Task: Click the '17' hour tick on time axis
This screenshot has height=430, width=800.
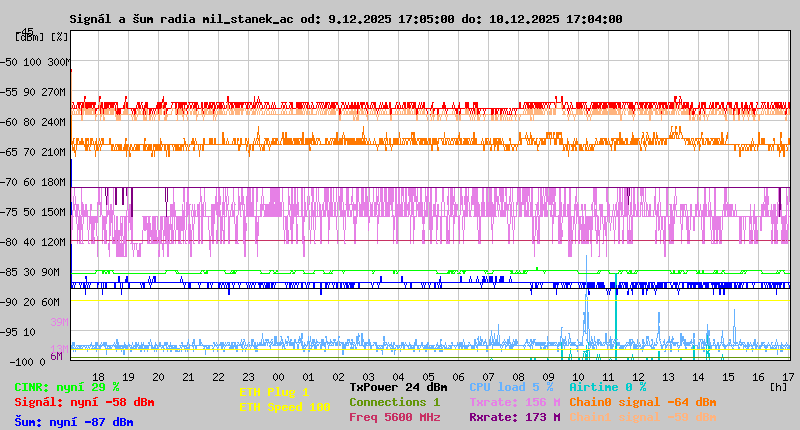Action: click(788, 377)
